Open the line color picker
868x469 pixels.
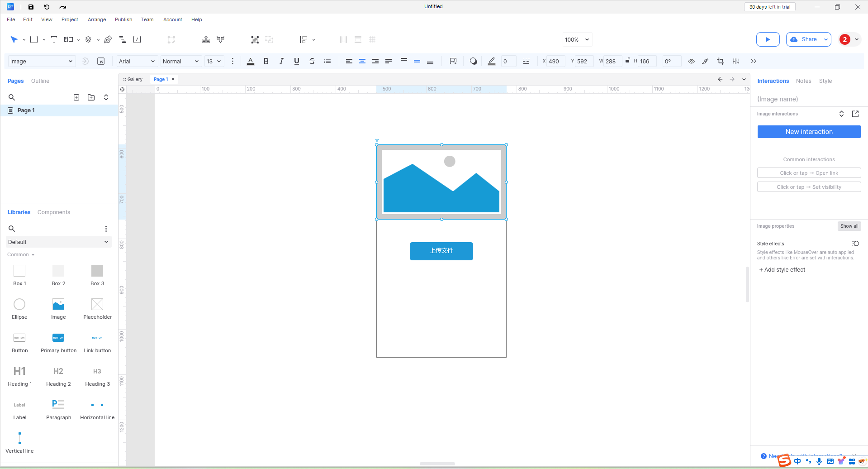coord(492,61)
